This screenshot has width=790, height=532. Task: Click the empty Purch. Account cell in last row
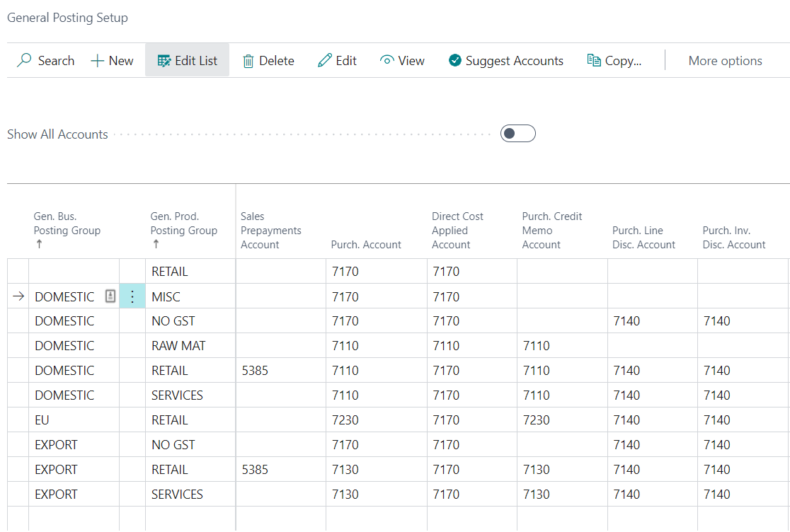375,520
